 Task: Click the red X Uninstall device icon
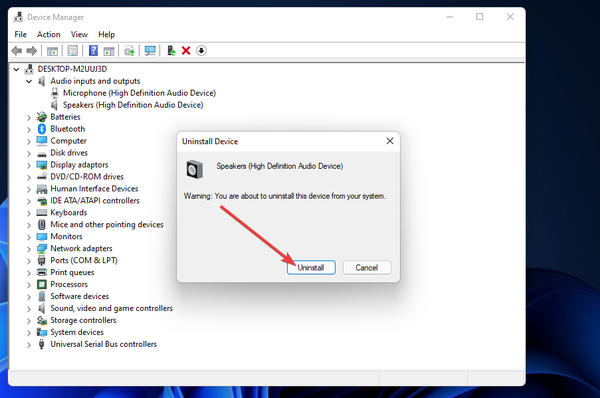coord(186,51)
